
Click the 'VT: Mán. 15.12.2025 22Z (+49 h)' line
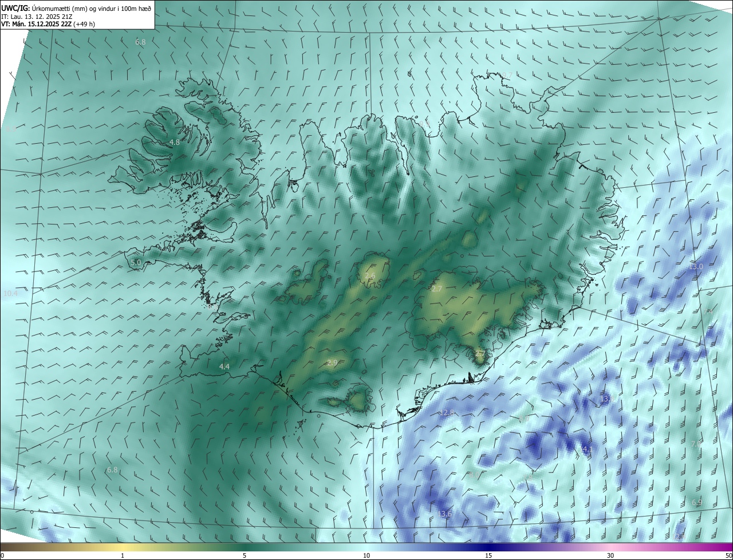48,24
